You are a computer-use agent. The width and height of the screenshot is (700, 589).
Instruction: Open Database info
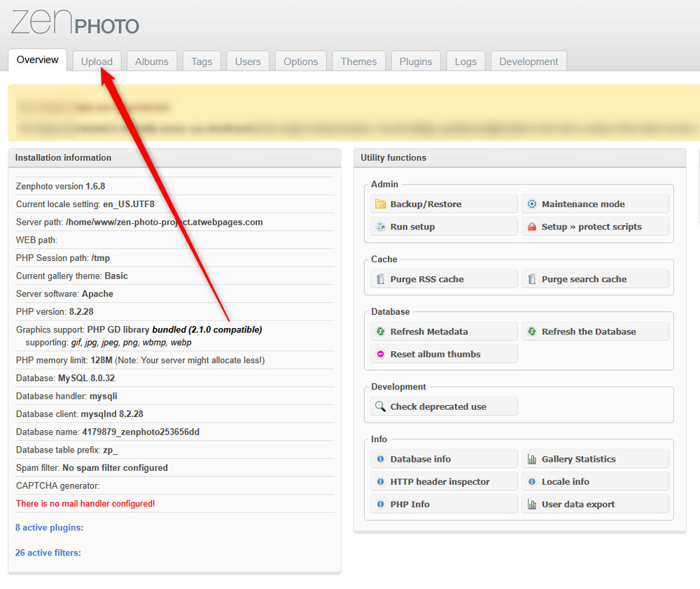click(x=420, y=458)
